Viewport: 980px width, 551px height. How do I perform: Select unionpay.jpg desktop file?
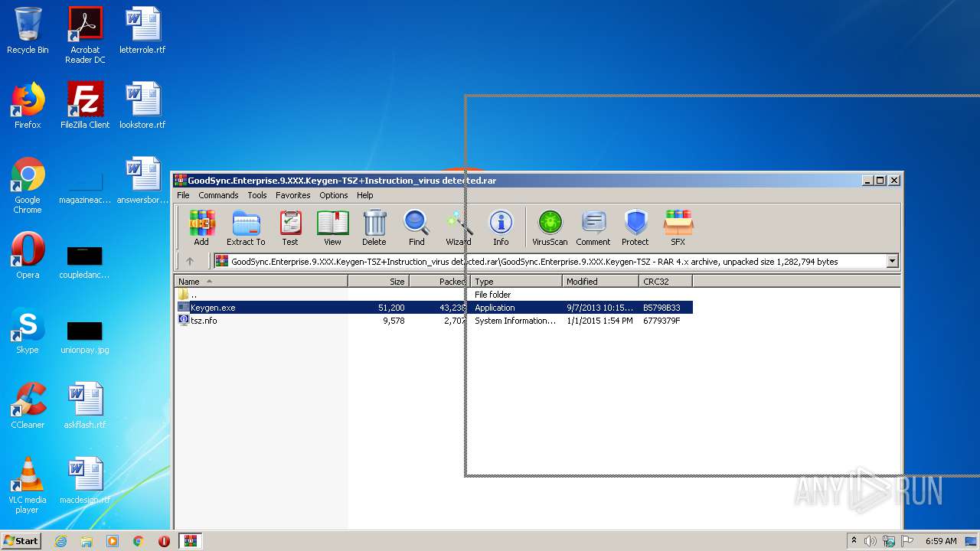pos(85,337)
